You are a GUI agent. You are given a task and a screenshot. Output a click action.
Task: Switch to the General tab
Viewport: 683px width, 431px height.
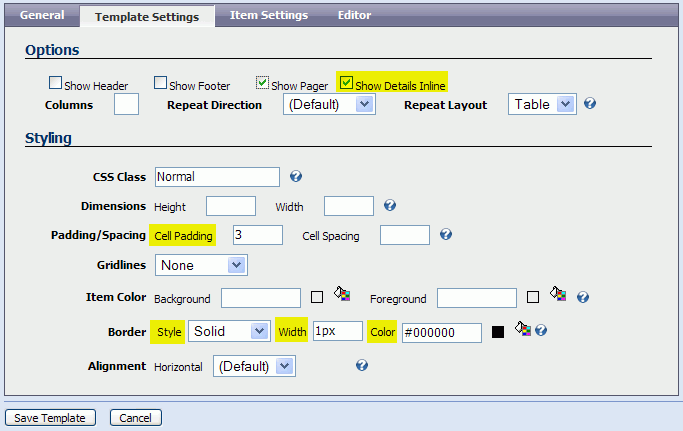click(x=42, y=15)
